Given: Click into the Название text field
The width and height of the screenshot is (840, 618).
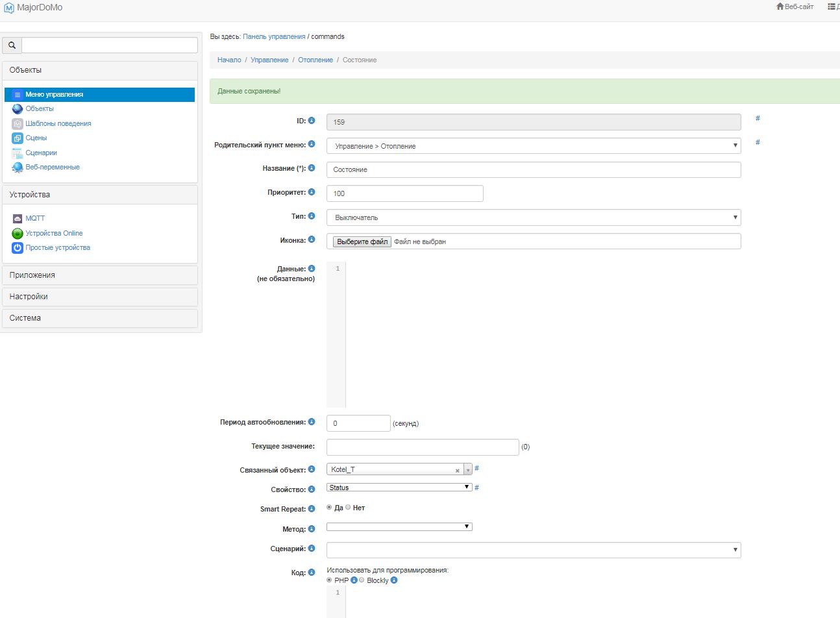Looking at the screenshot, I should [x=533, y=169].
